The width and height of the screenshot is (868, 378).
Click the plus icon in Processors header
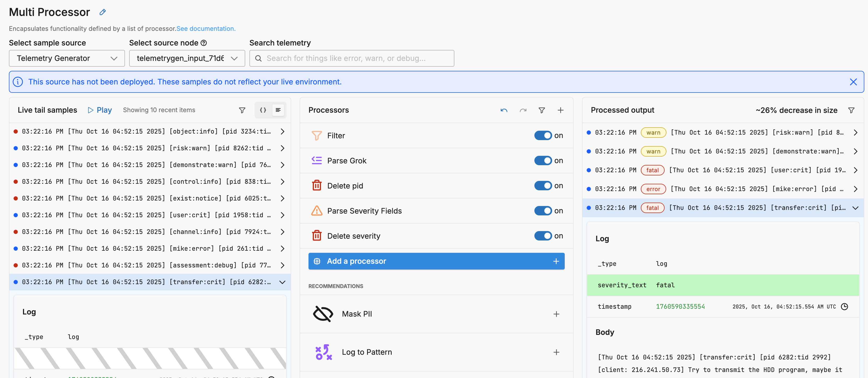pos(560,110)
